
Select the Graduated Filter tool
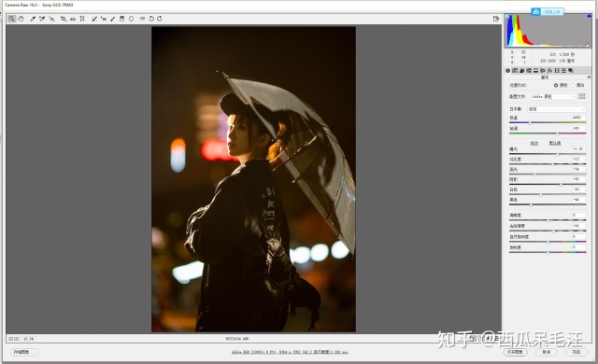tap(122, 19)
